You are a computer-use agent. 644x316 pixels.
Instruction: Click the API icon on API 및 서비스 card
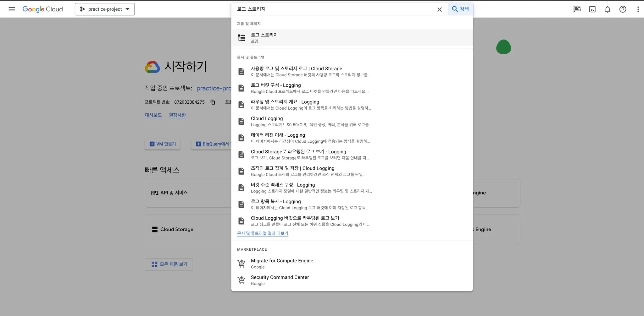(155, 193)
